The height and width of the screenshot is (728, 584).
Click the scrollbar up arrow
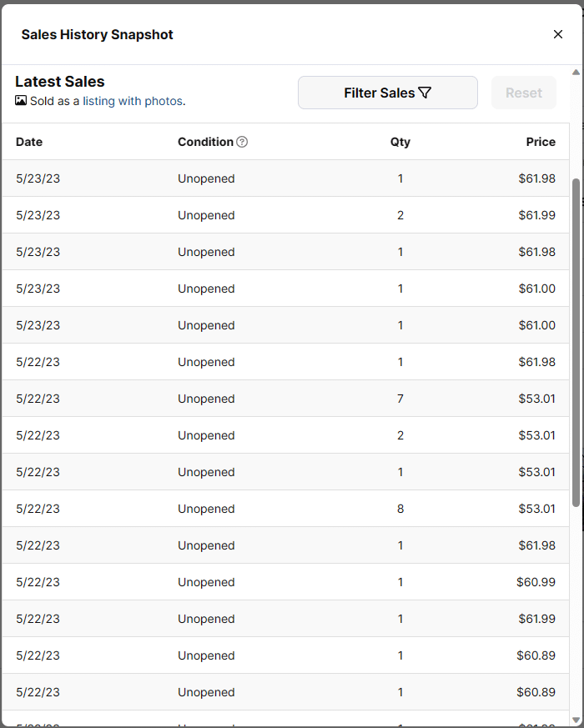coord(576,73)
